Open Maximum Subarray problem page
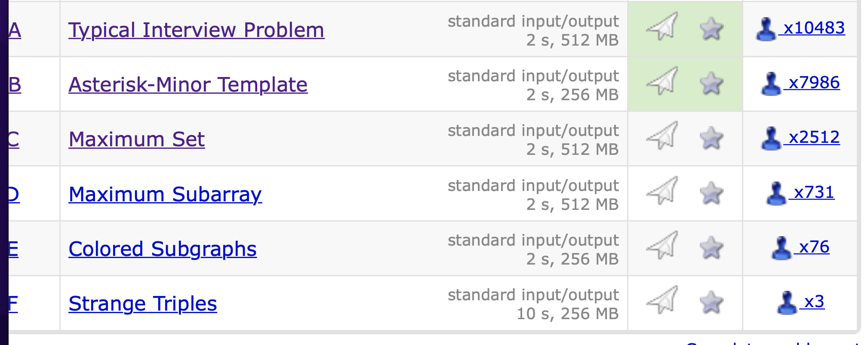This screenshot has height=345, width=868. click(165, 194)
